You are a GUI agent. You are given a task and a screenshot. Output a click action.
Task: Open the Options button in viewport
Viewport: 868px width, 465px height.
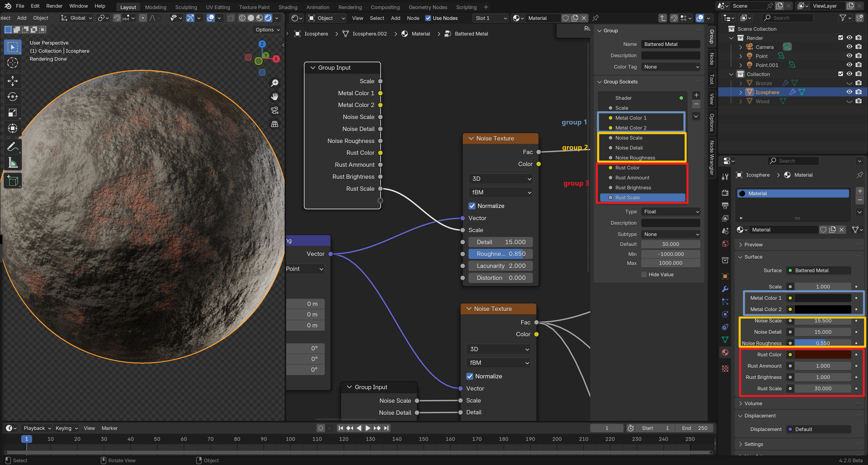coord(268,30)
